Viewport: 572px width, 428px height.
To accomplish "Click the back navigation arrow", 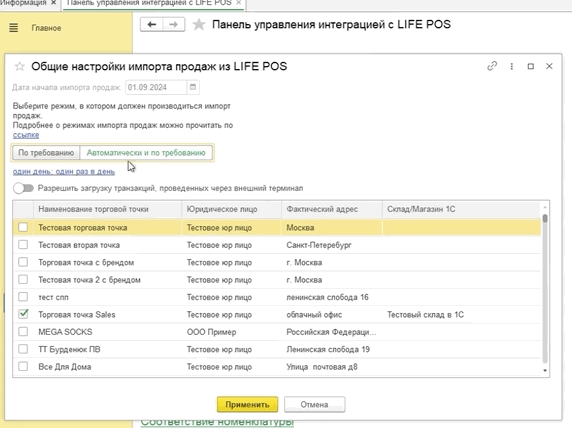I will (x=151, y=24).
